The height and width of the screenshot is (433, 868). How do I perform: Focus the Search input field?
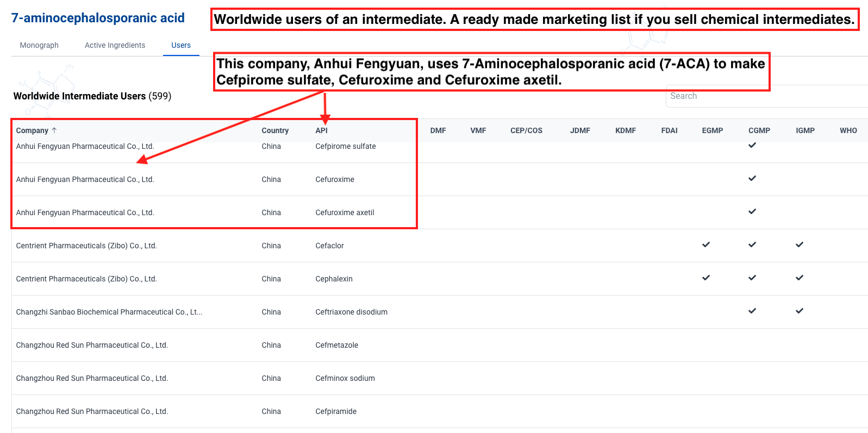[x=766, y=96]
